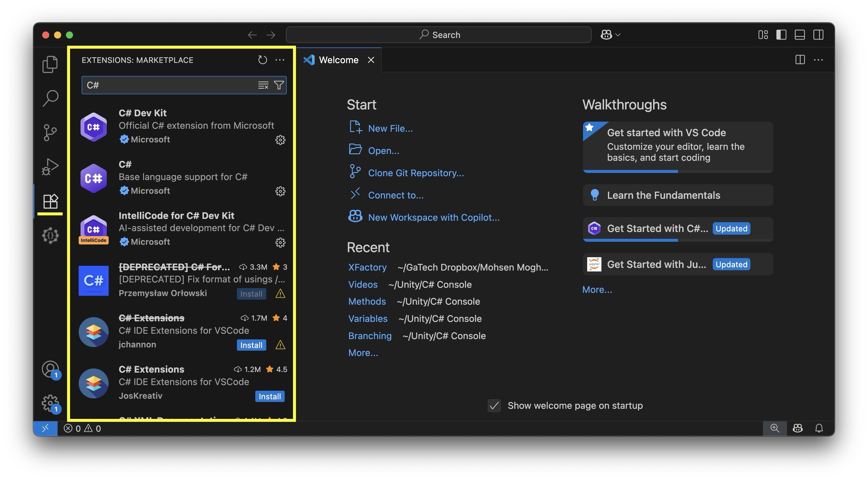This screenshot has width=868, height=480.
Task: Uncheck Show welcome page on startup
Action: pyautogui.click(x=494, y=406)
